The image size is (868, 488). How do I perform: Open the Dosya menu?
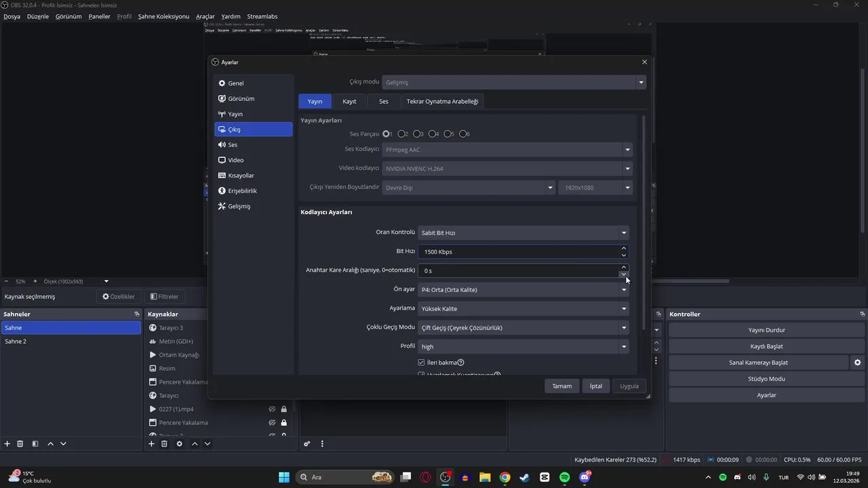click(x=12, y=16)
